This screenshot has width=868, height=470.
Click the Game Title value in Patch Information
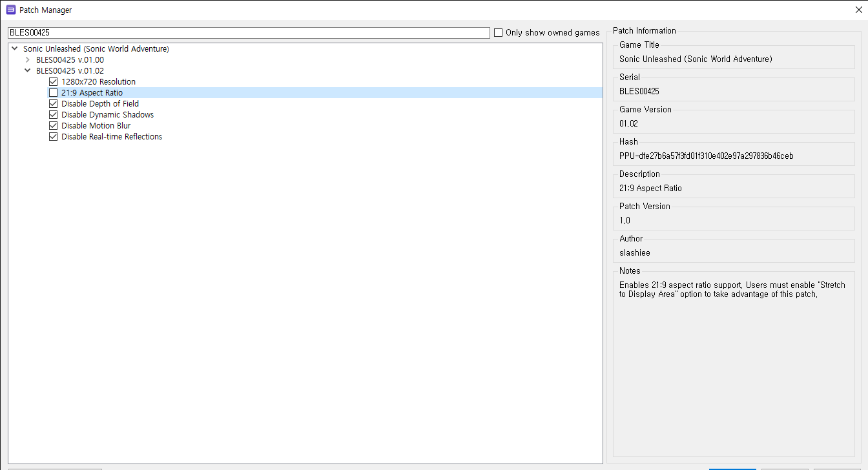pos(696,59)
